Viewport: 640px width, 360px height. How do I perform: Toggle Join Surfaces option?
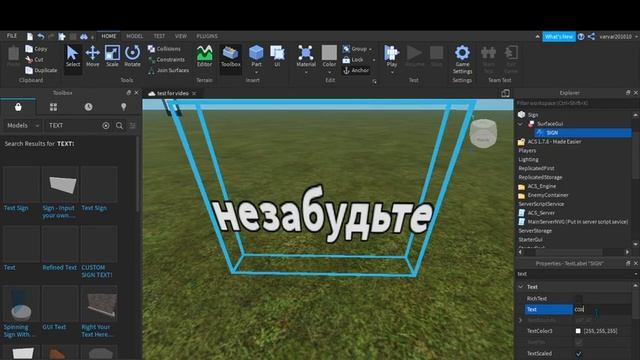(x=169, y=70)
